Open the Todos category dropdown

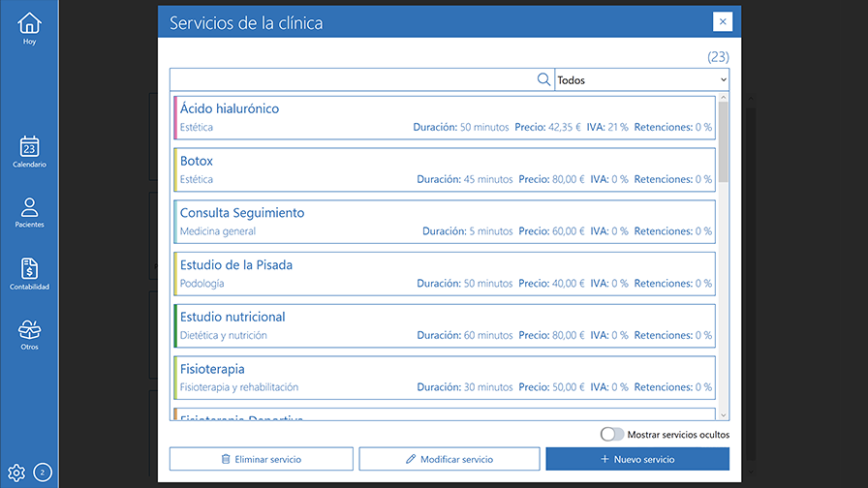point(641,79)
